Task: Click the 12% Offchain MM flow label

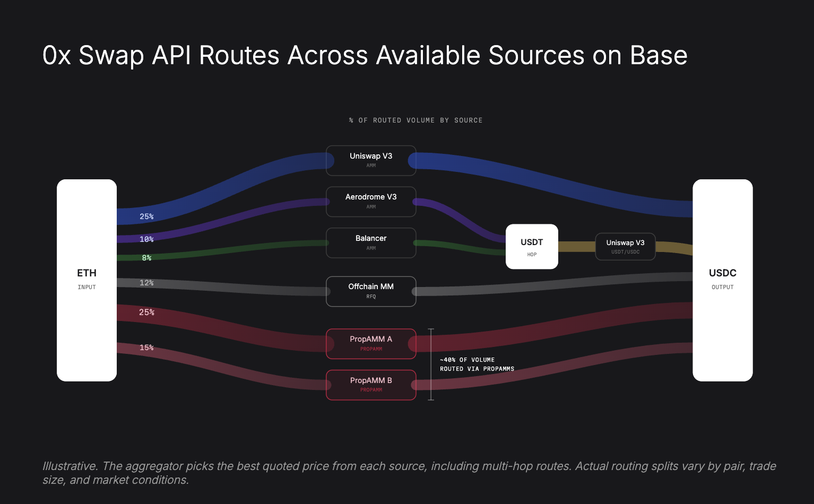Action: pyautogui.click(x=146, y=282)
